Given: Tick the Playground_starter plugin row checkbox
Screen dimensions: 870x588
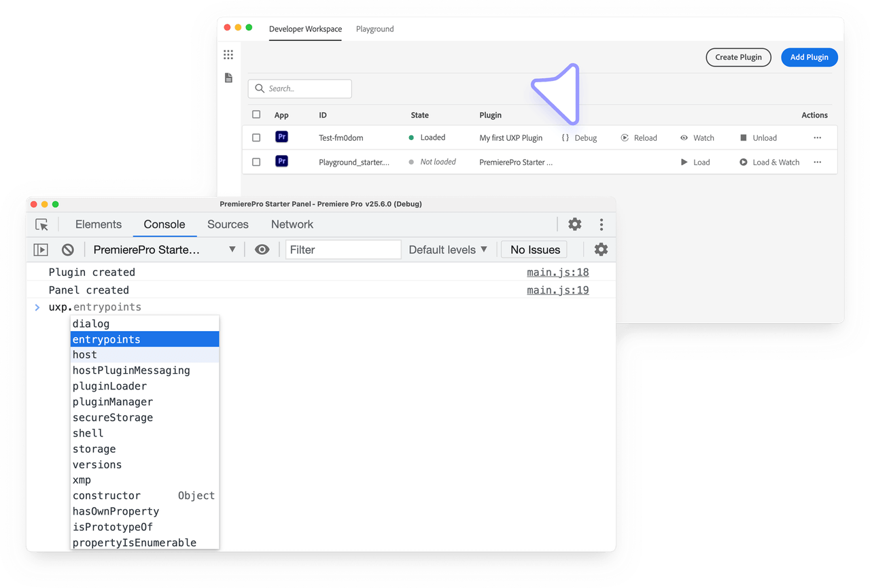Looking at the screenshot, I should [256, 162].
